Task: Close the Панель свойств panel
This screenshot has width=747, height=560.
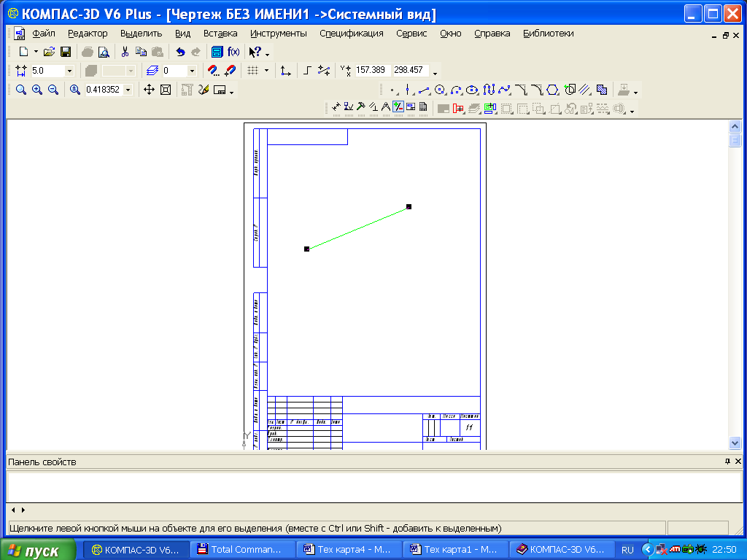Action: click(x=738, y=461)
